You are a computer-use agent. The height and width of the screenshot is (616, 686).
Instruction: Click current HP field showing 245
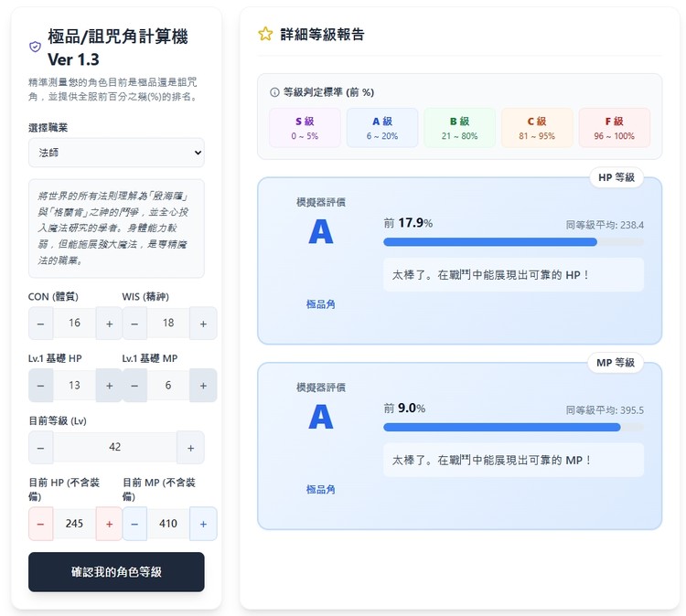point(74,524)
